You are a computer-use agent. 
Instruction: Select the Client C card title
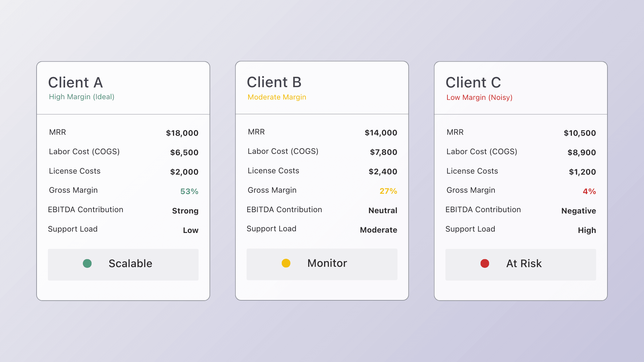coord(473,82)
